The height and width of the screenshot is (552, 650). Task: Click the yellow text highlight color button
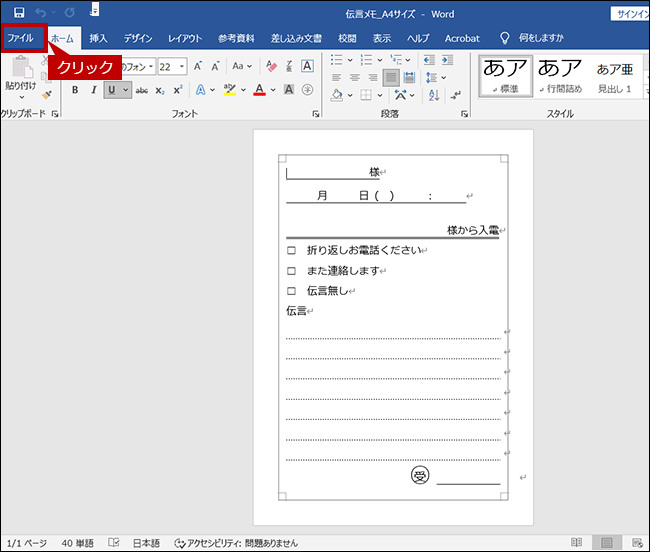(228, 91)
